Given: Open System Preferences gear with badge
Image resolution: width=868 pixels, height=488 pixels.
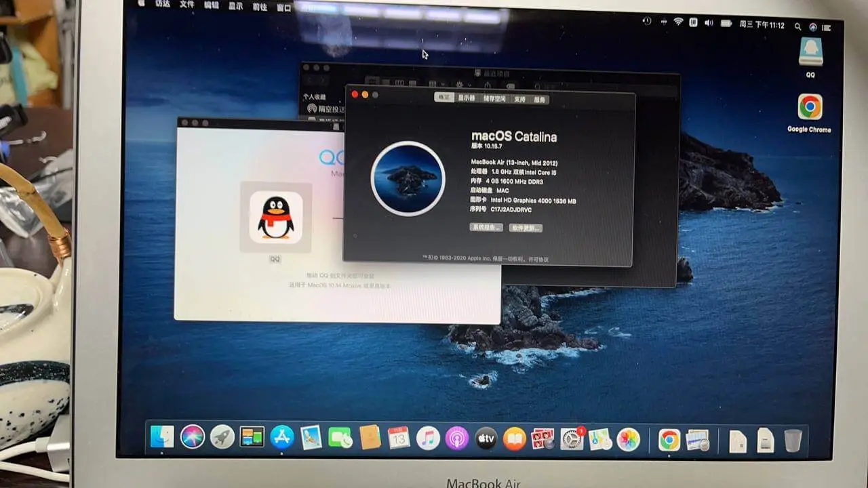Looking at the screenshot, I should pos(572,440).
